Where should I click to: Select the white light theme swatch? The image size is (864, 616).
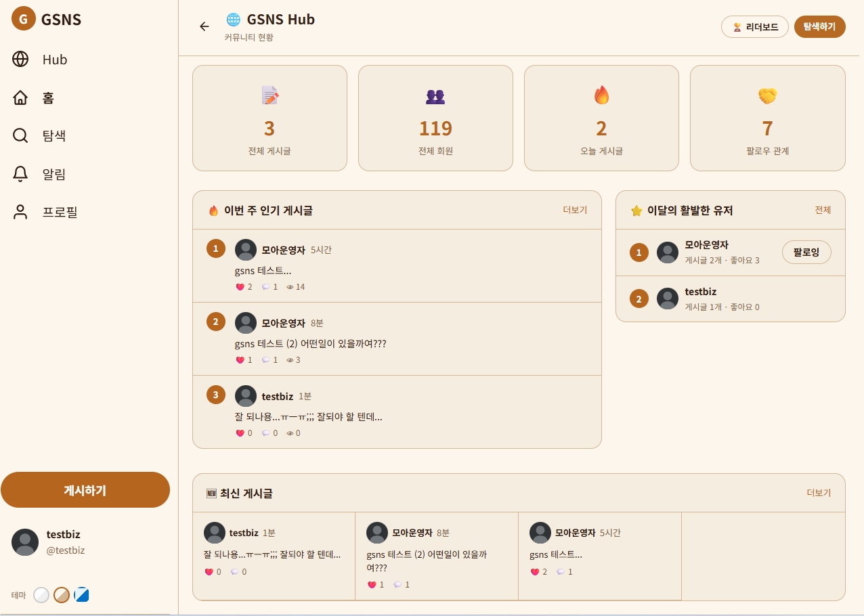tap(41, 595)
